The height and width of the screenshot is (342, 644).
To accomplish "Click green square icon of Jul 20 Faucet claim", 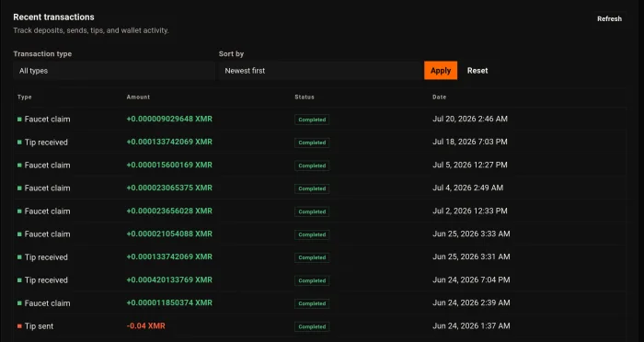I will click(x=19, y=120).
